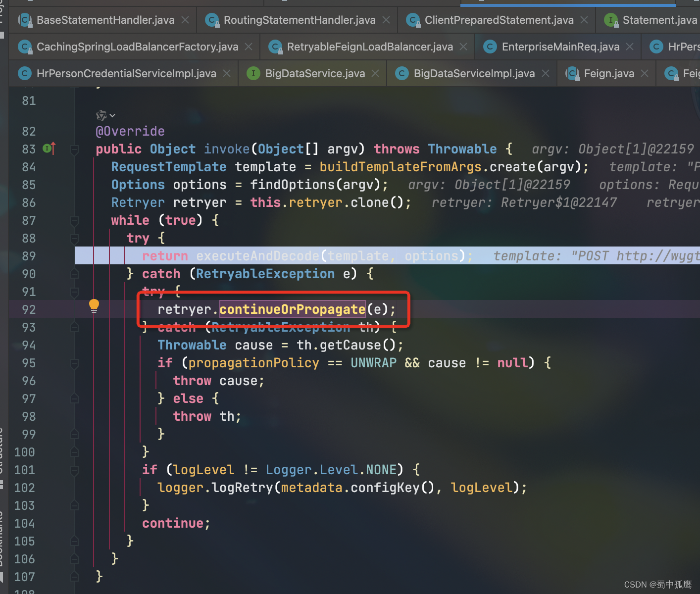700x594 pixels.
Task: Click class icon on EnterpriseMainReq.java tab
Action: coord(490,47)
